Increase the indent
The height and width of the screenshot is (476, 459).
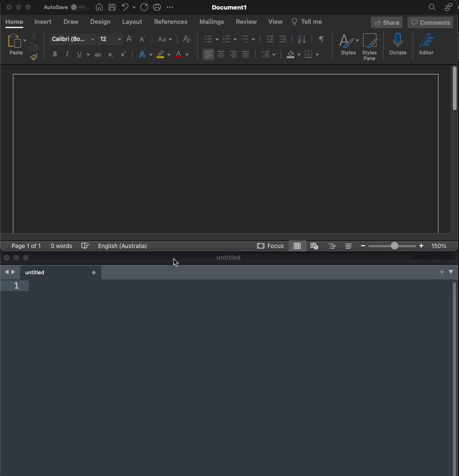(x=283, y=39)
